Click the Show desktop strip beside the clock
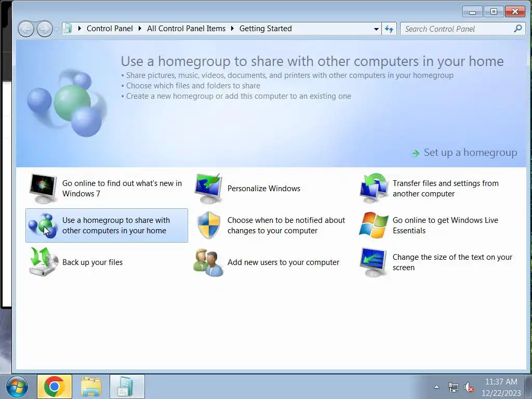The height and width of the screenshot is (399, 532). (528, 387)
